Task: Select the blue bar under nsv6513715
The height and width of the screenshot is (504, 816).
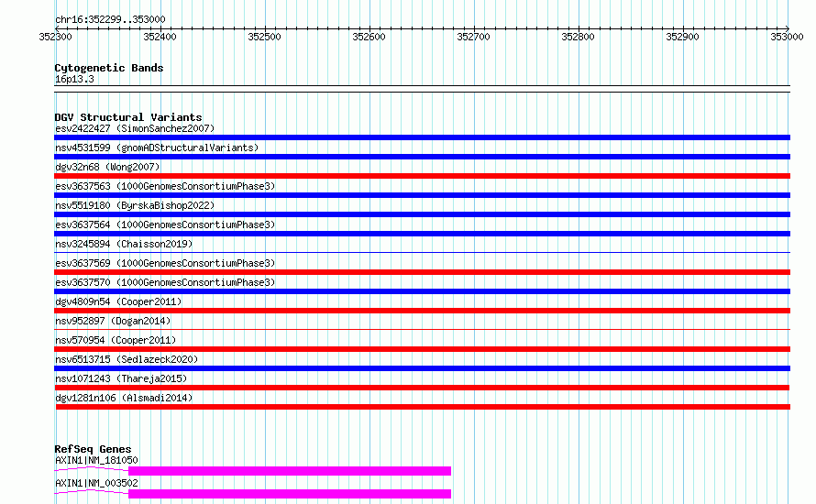Action: pyautogui.click(x=422, y=368)
